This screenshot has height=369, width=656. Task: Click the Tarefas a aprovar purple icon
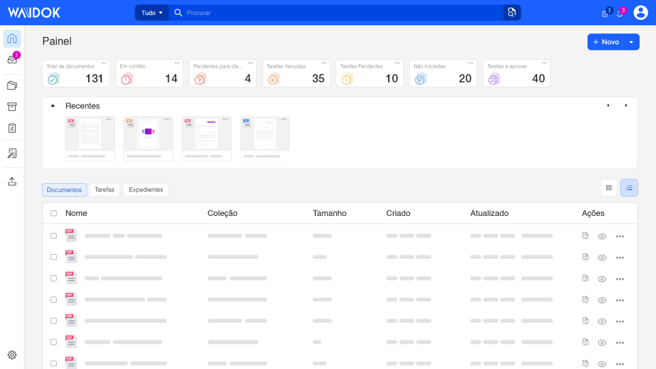coord(494,79)
